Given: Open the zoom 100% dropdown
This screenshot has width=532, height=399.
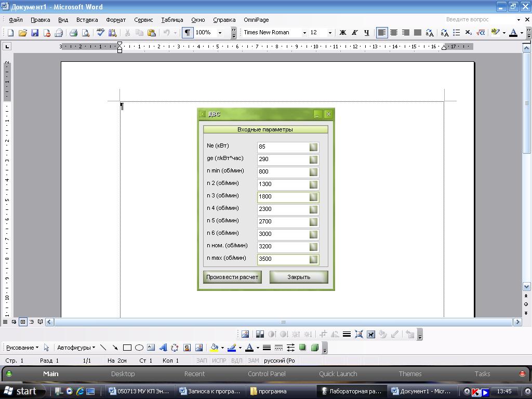Looking at the screenshot, I should pos(220,33).
